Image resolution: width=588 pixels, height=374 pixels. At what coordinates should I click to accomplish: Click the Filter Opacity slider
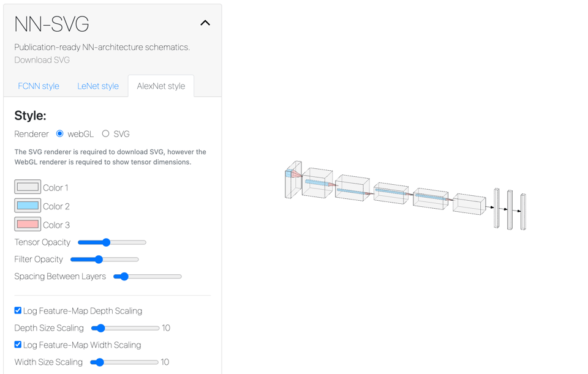105,260
